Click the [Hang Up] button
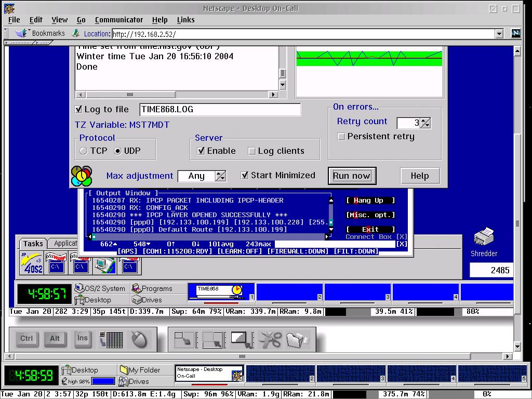 click(x=370, y=201)
